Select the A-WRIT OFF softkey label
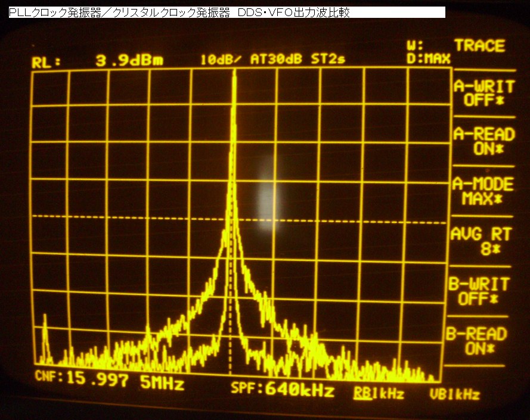530x420 pixels. click(x=483, y=93)
